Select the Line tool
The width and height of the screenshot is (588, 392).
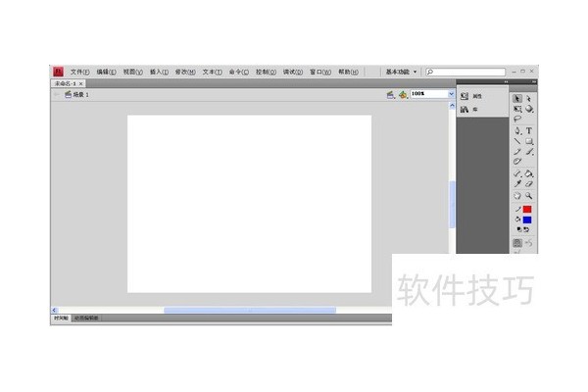(x=517, y=141)
